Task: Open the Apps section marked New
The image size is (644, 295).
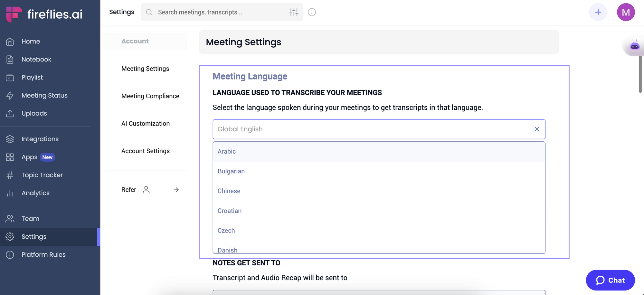Action: [x=30, y=157]
